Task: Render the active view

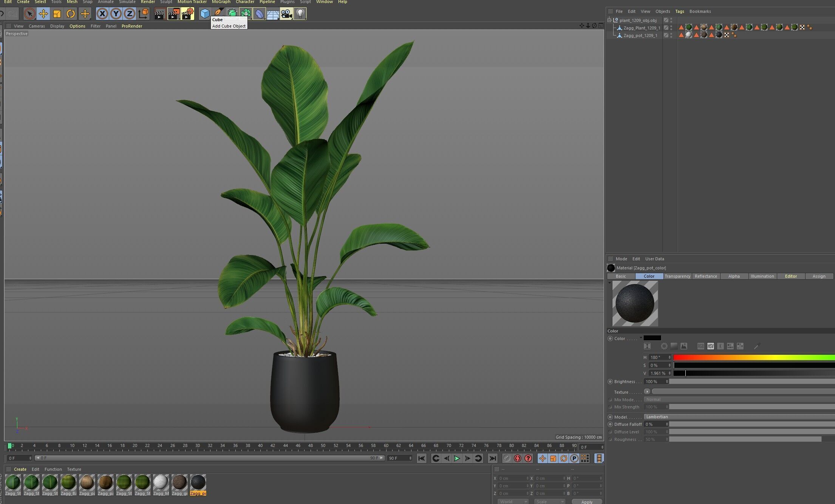Action: click(x=160, y=14)
